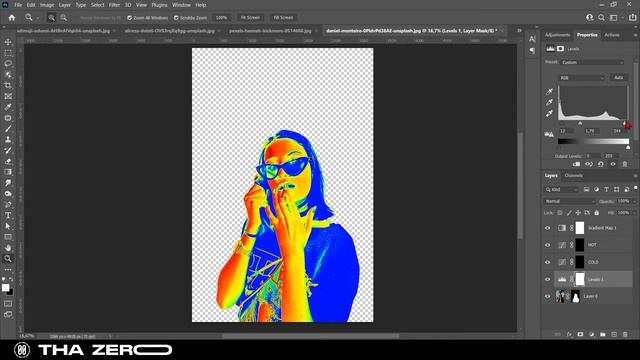
Task: Go to the Home screen icon
Action: pyautogui.click(x=12, y=18)
